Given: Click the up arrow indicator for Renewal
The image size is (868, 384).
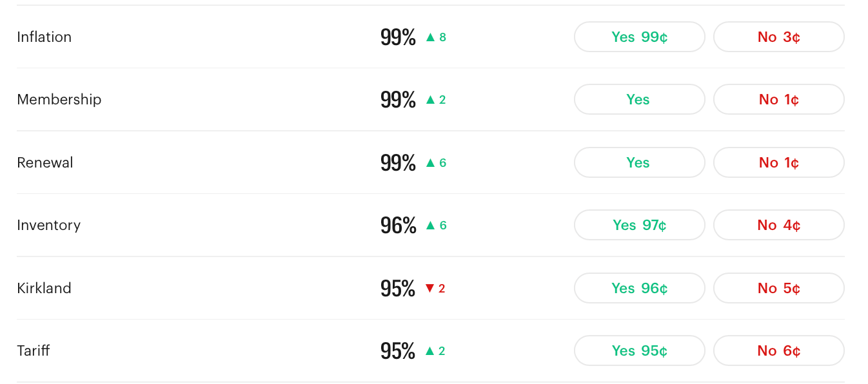Looking at the screenshot, I should (430, 163).
